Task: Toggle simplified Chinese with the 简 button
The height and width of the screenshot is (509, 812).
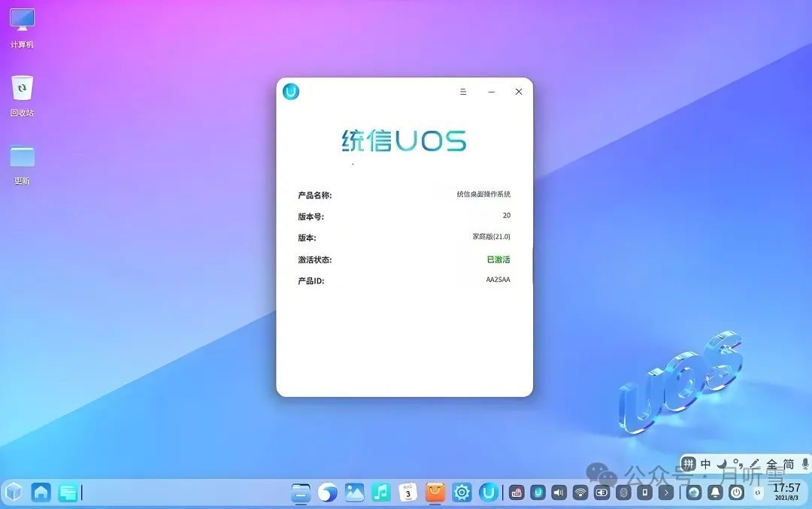Action: [x=788, y=465]
